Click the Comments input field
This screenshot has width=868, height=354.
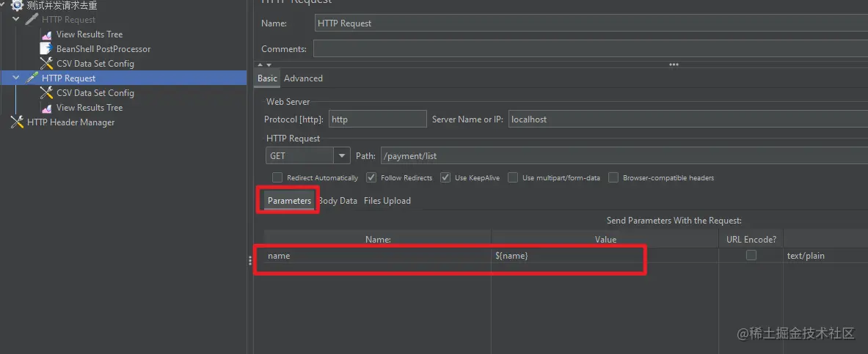[591, 48]
